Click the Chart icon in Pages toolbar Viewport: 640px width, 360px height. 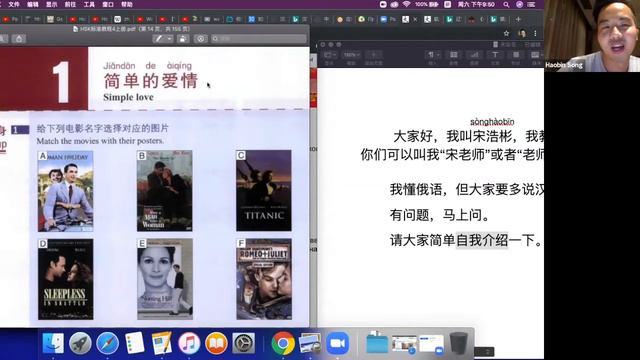click(474, 55)
